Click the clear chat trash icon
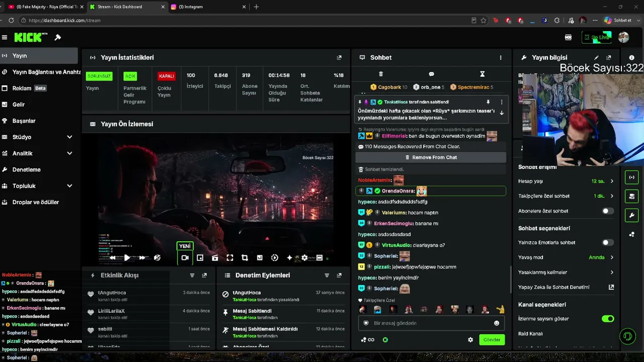This screenshot has height=362, width=644. point(381,74)
